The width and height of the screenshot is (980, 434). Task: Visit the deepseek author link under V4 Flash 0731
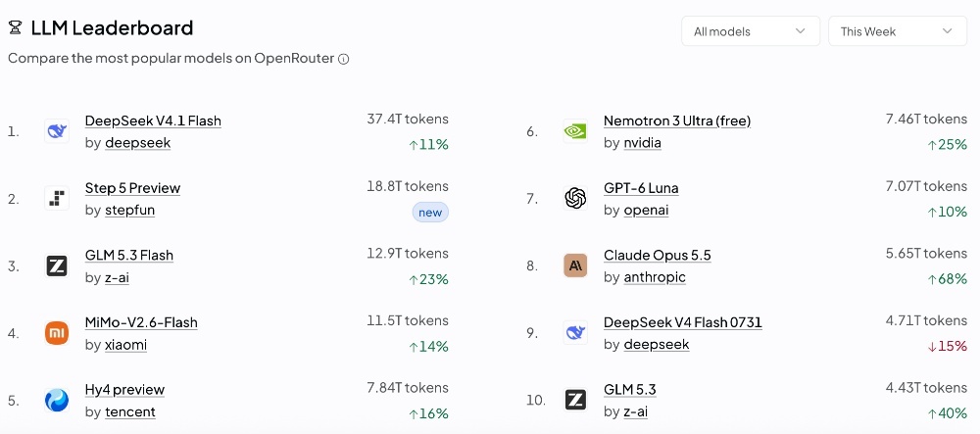[x=657, y=345]
